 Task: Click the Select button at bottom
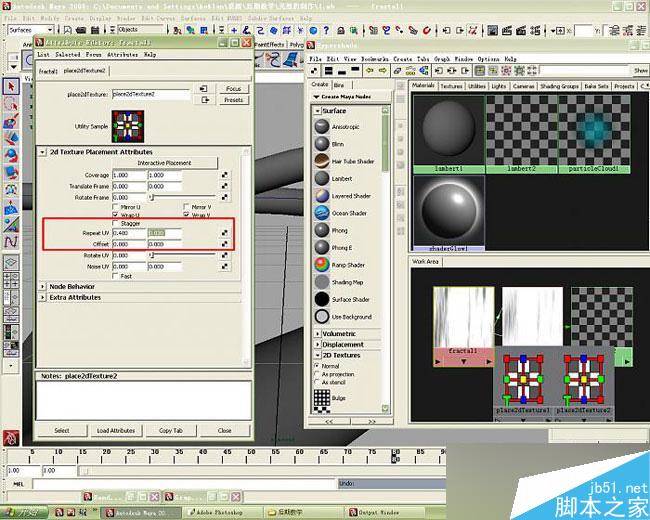62,430
